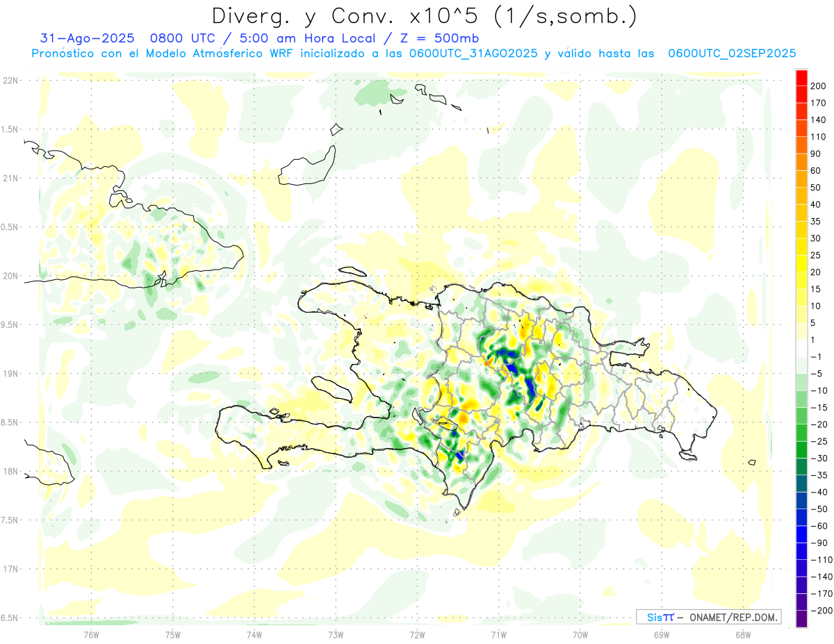Click the '20N' latitude label
Viewport: 834px width, 644px height.
(12, 276)
